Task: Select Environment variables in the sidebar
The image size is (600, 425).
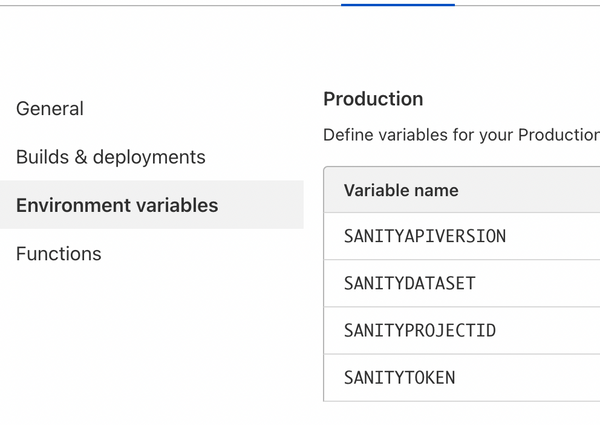Action: point(117,205)
